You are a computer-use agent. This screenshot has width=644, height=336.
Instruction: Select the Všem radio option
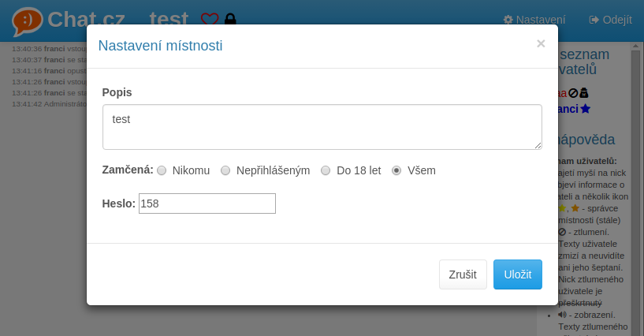click(x=396, y=170)
